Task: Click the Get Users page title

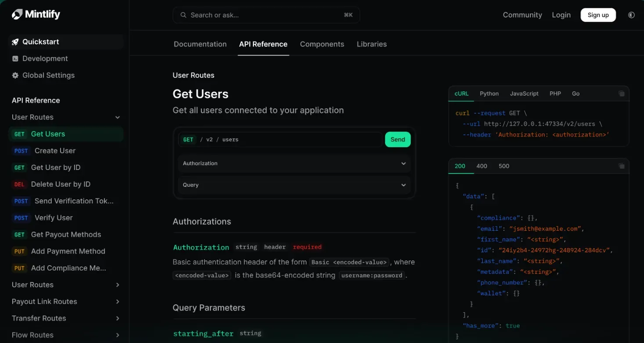Action: (200, 94)
